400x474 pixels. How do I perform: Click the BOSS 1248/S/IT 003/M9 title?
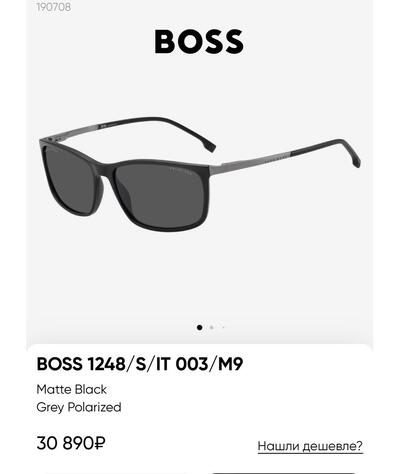[x=140, y=364]
